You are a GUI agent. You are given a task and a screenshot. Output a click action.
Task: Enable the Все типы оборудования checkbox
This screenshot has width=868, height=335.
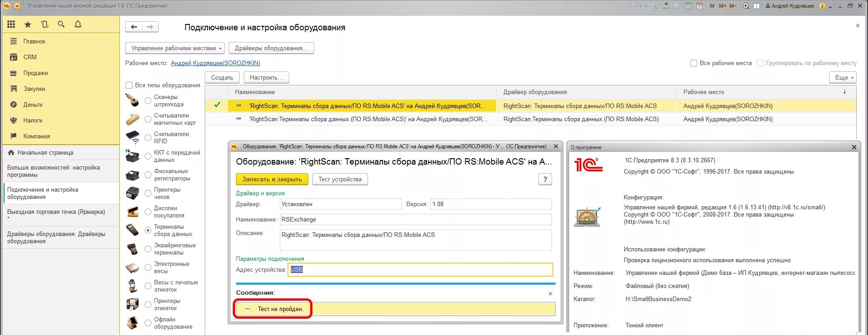[129, 85]
